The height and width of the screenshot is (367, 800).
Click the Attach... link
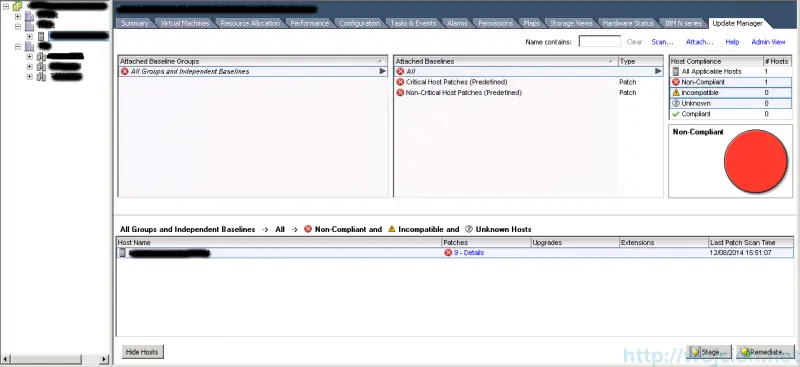tap(699, 42)
